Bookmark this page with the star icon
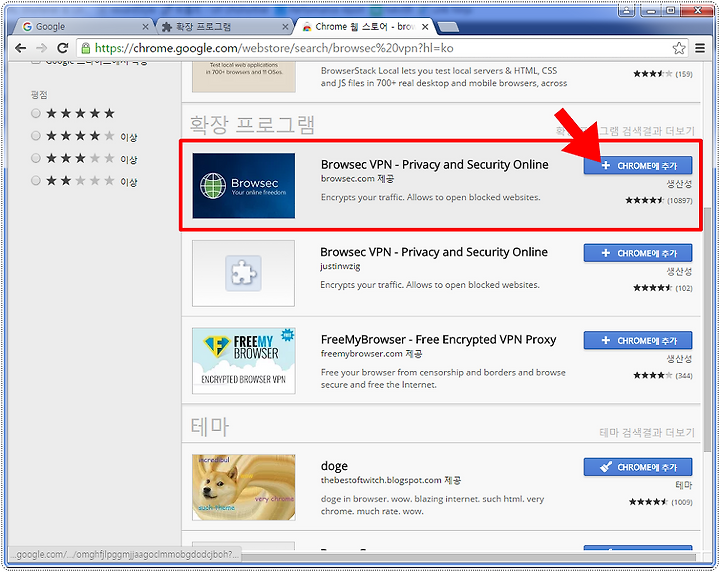 coord(679,48)
